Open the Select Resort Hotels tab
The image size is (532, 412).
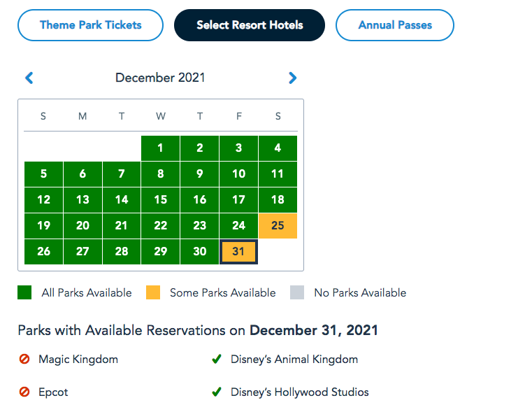250,25
